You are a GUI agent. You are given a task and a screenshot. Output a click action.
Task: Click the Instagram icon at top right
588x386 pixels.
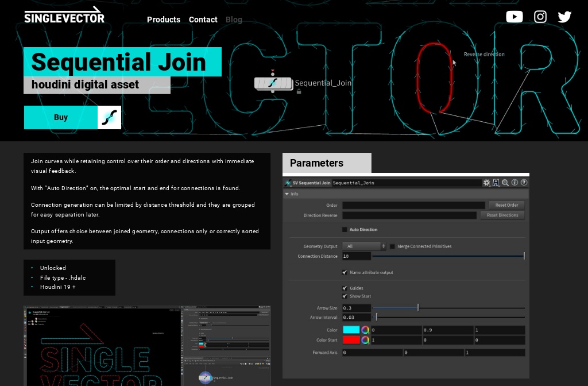click(x=540, y=17)
